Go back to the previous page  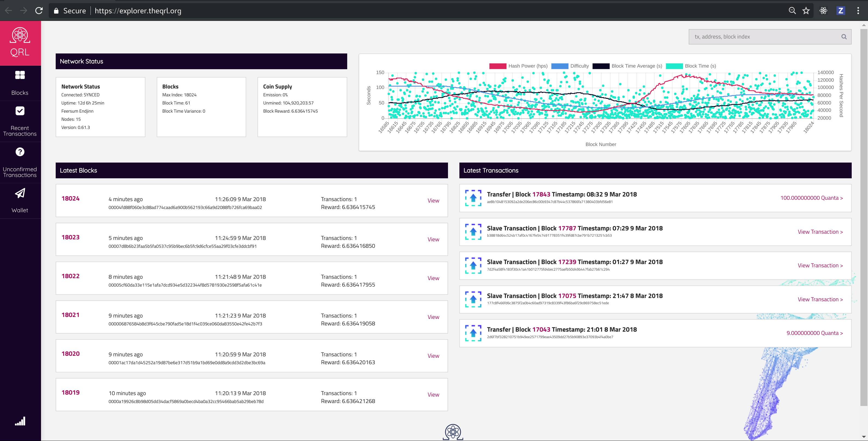coord(8,10)
